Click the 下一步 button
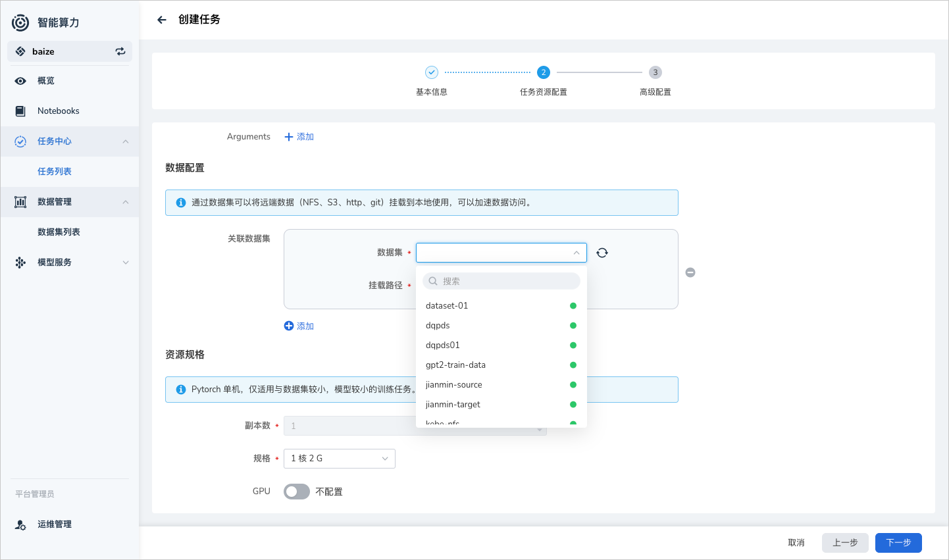 coord(898,543)
